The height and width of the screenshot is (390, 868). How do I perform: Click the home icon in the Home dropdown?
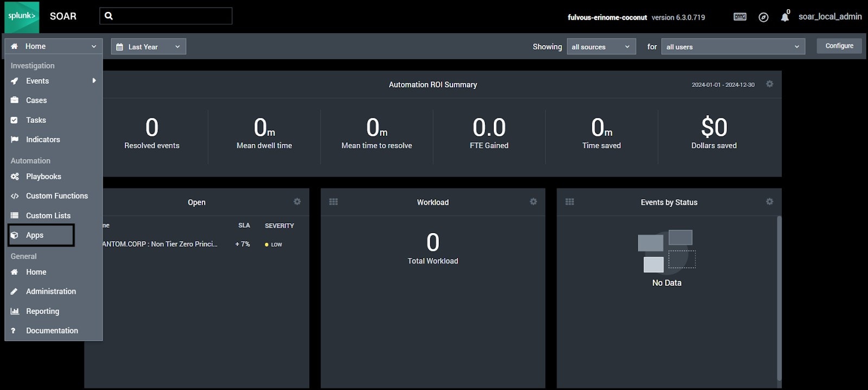[15, 46]
